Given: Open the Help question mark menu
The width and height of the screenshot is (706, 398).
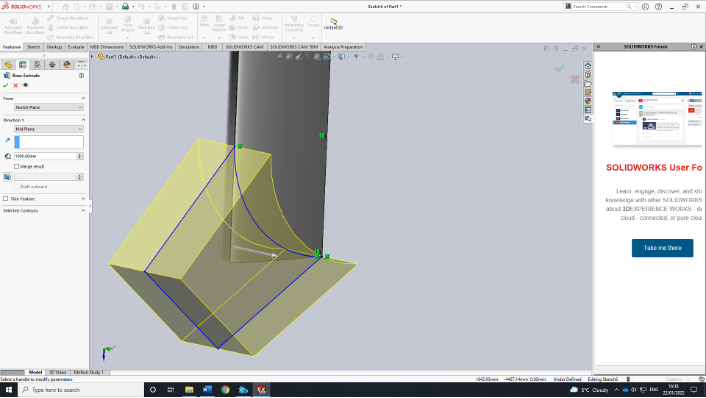Looking at the screenshot, I should point(659,7).
